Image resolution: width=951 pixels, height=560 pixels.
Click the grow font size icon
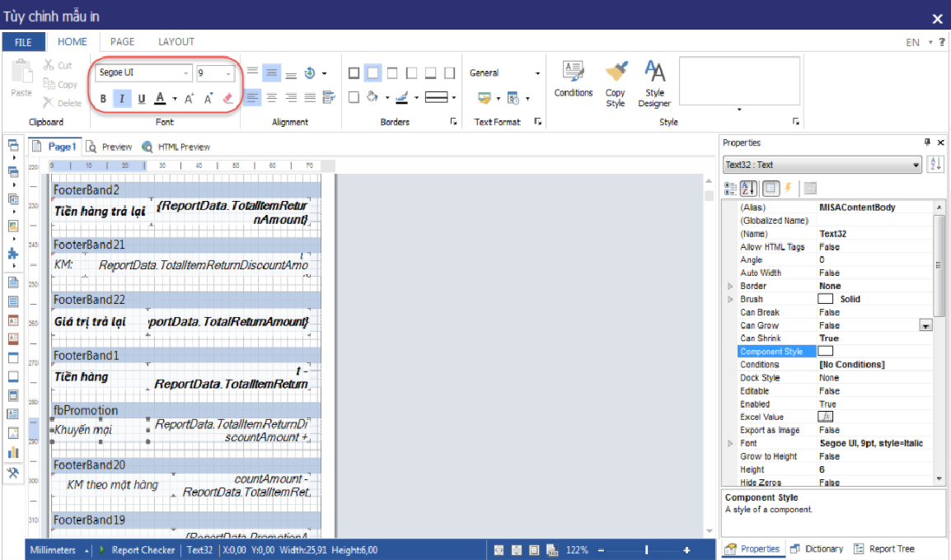pyautogui.click(x=189, y=99)
